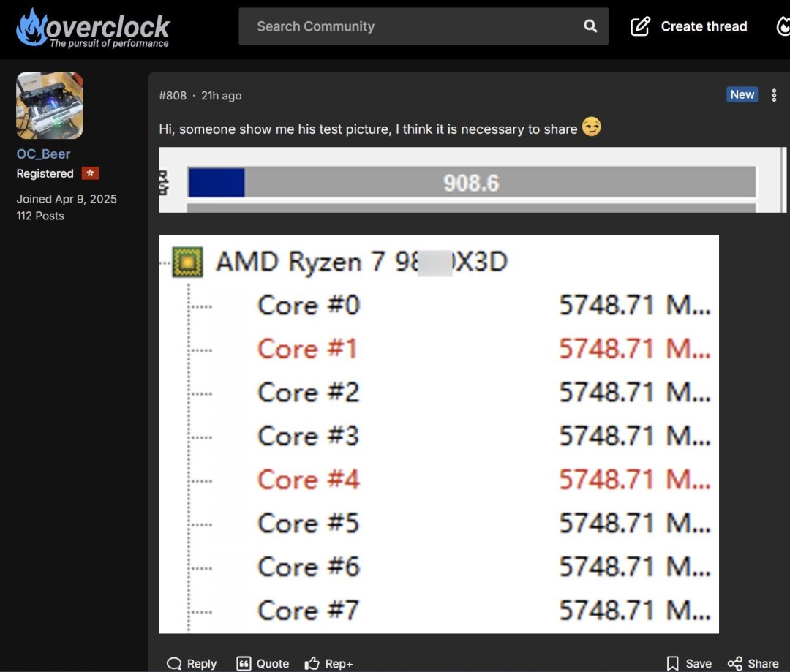Click the New badge on the post
Viewport: 790px width, 672px height.
[x=742, y=94]
